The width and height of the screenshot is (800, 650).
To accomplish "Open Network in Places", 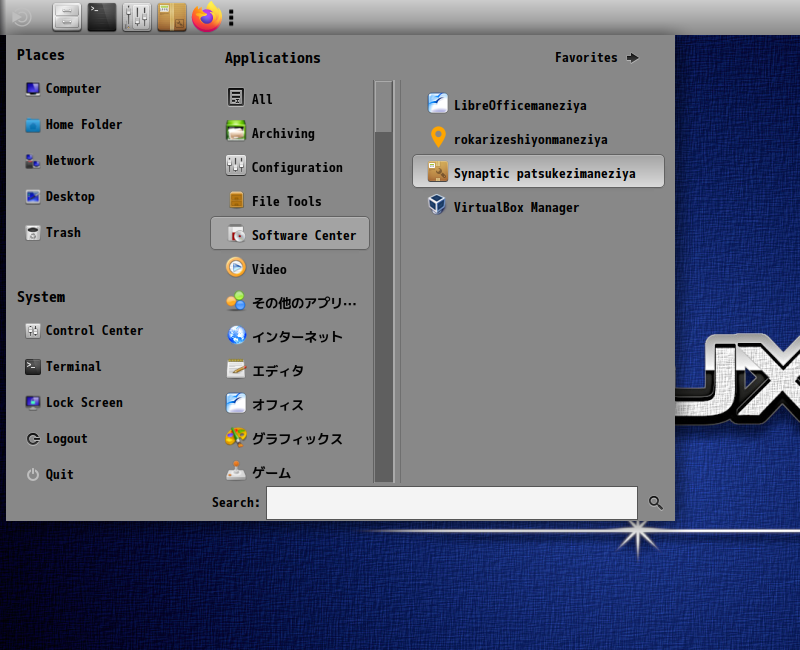I will click(60, 161).
